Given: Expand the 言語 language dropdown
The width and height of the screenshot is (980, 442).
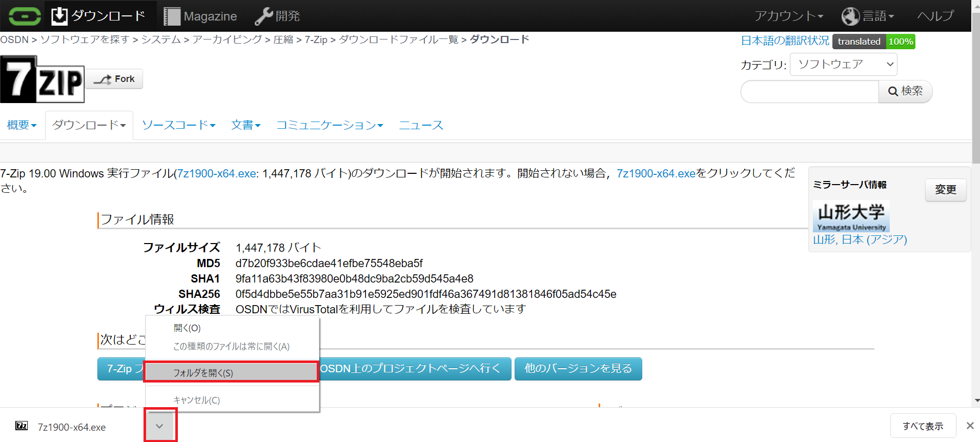Looking at the screenshot, I should click(x=868, y=16).
